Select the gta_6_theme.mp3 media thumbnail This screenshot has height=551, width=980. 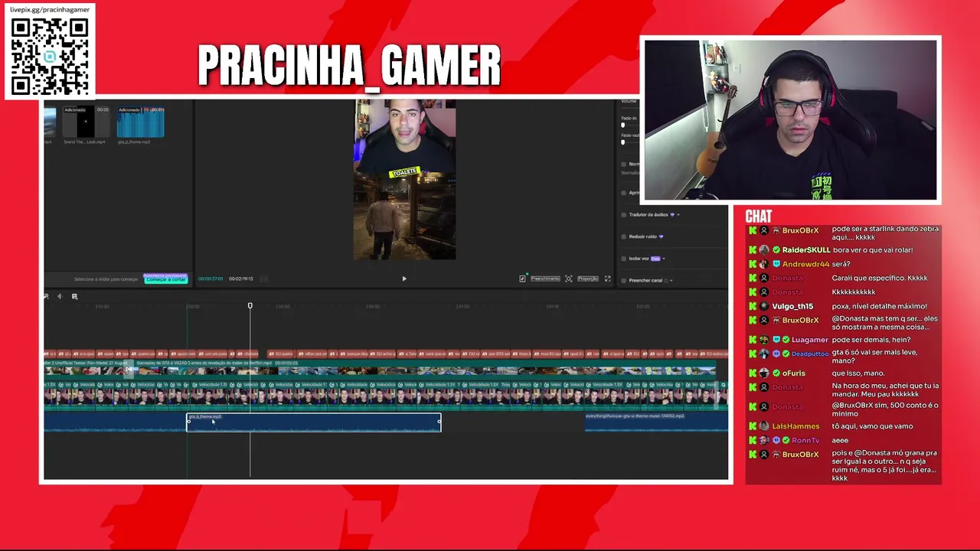(141, 122)
